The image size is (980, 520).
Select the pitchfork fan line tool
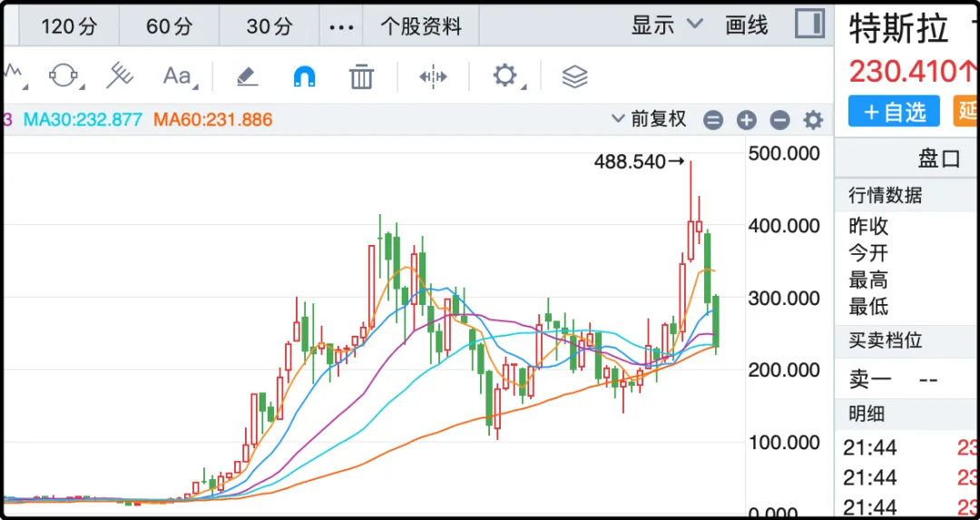[119, 76]
